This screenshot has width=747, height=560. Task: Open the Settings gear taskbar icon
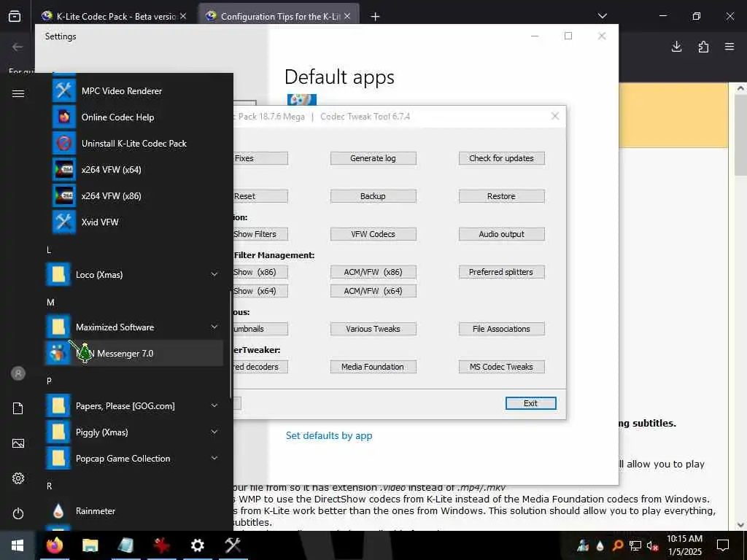[x=197, y=545]
